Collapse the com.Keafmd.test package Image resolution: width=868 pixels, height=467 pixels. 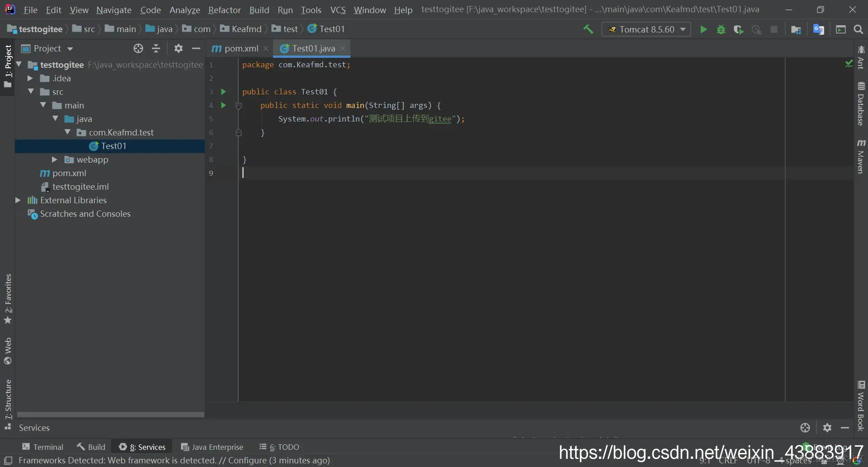67,132
